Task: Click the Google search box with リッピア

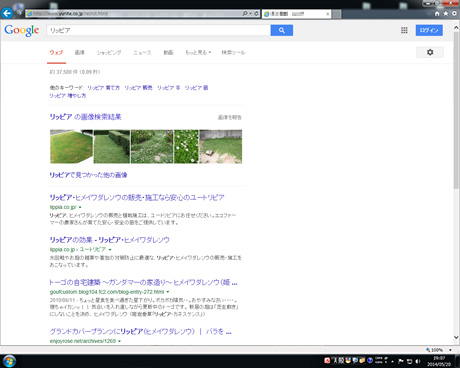Action: (158, 30)
